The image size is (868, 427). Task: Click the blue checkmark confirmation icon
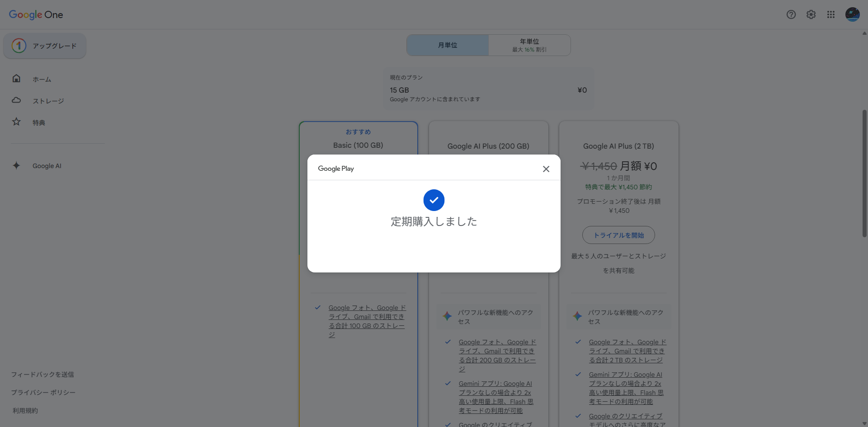point(434,200)
